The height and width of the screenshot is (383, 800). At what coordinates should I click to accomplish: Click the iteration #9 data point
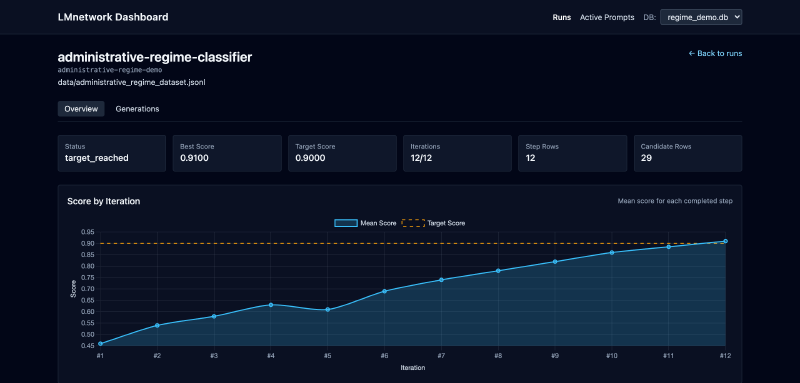pos(555,262)
